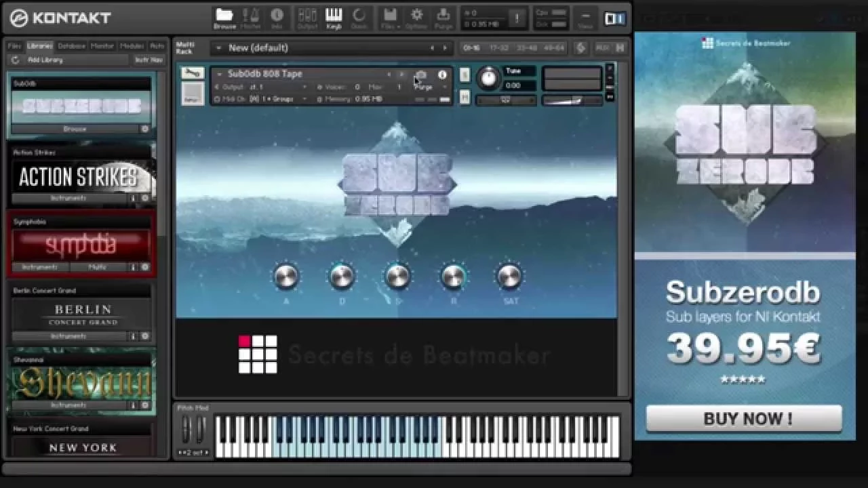
Task: Open the Files floppy-disk menu
Action: pyautogui.click(x=390, y=18)
